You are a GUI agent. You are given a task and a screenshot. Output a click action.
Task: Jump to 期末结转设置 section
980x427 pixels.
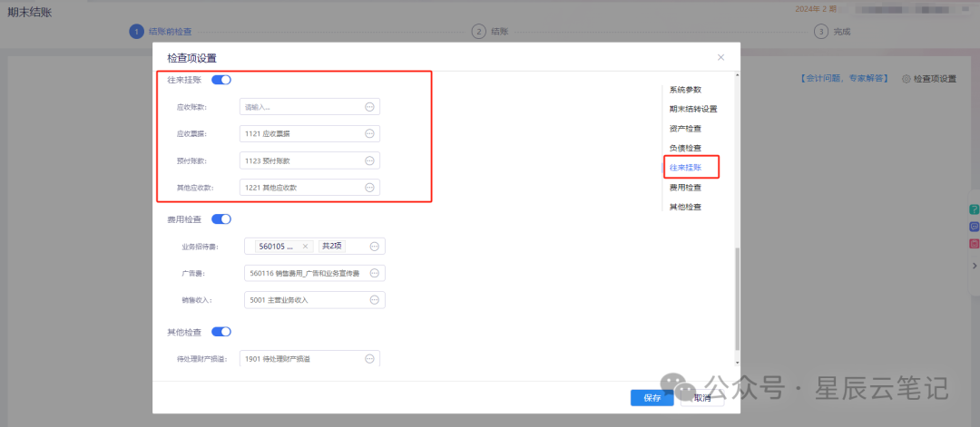(693, 109)
